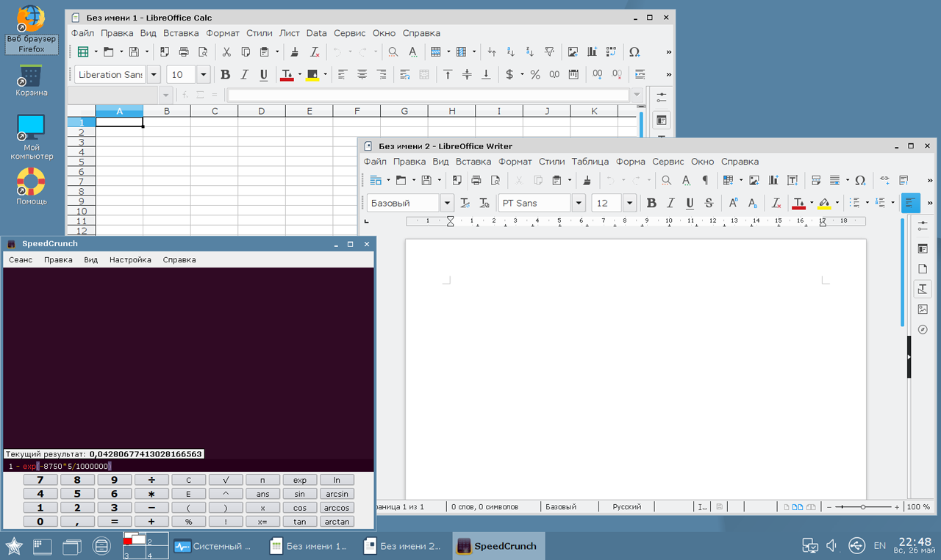
Task: Click Clear Direct Formatting icon in Writer
Action: [776, 204]
